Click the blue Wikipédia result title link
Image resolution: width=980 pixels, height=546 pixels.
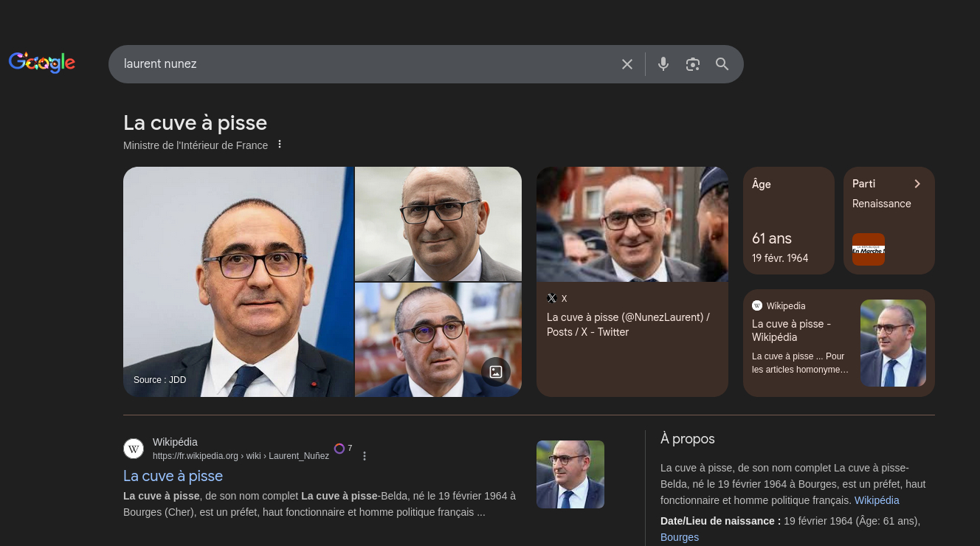click(173, 476)
